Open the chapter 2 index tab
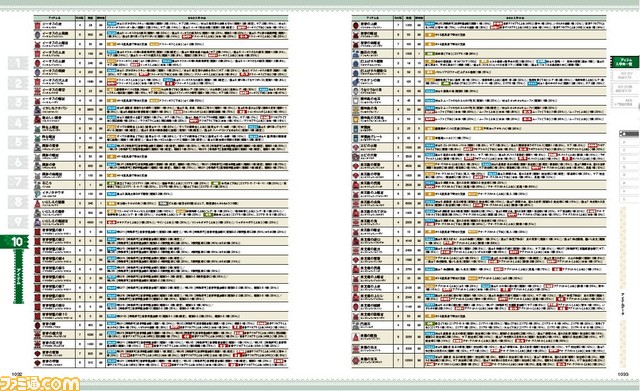Viewport: 640px width, 391px height. click(18, 83)
